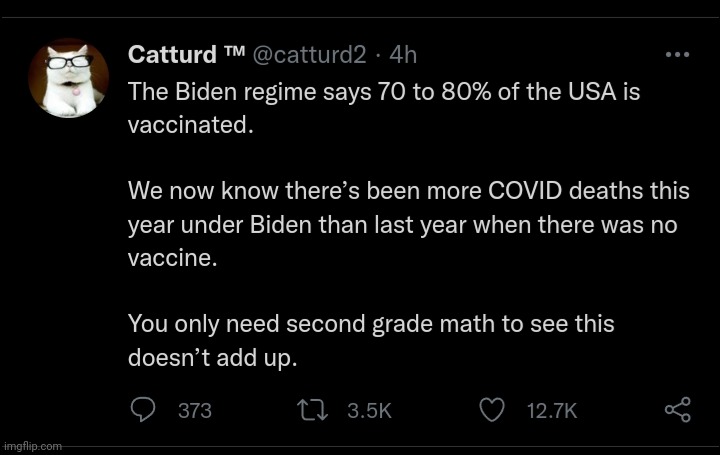Click the @catturd2 handle
This screenshot has width=720, height=455.
click(316, 54)
